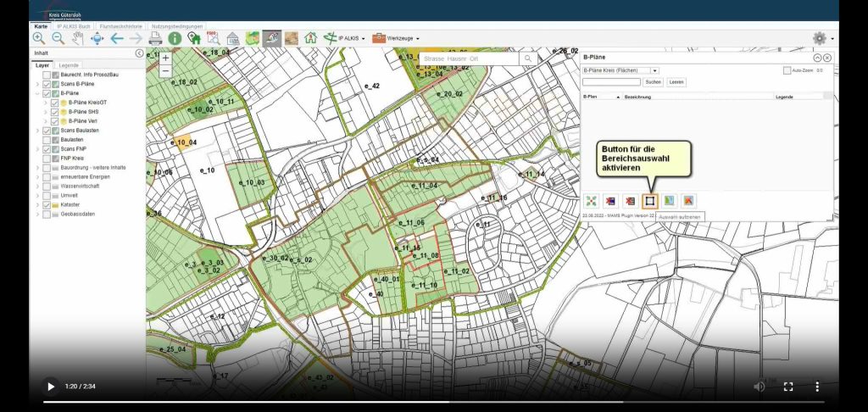This screenshot has height=412, width=868.
Task: Activate the pan hand tool
Action: click(x=77, y=38)
